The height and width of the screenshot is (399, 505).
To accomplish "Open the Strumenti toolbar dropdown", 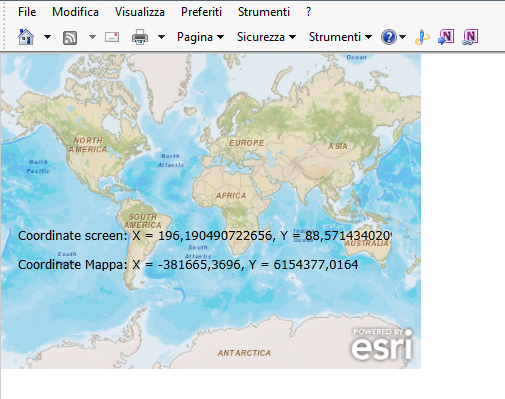I will click(340, 37).
